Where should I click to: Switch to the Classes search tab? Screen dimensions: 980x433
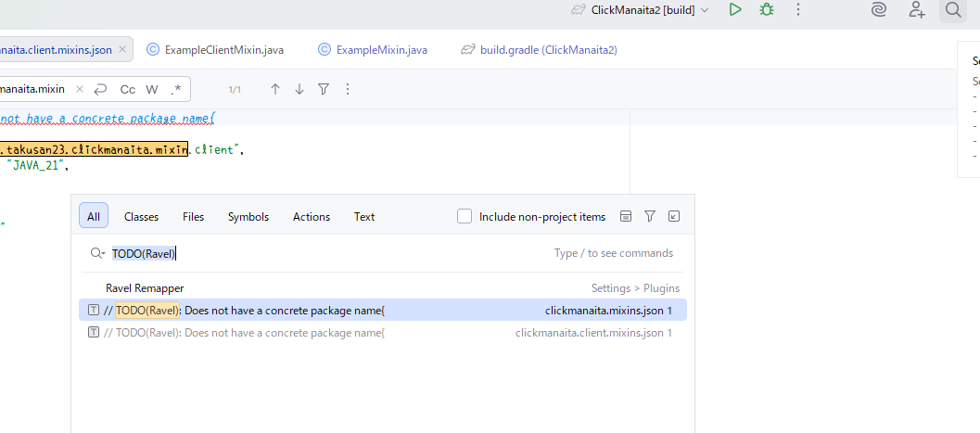141,216
